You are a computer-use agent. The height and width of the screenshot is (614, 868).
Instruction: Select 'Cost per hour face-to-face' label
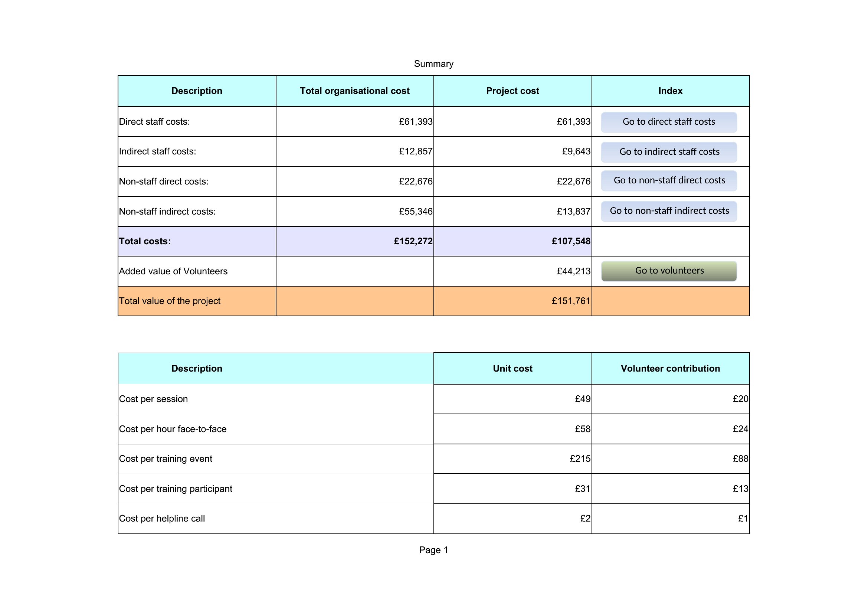coord(173,429)
